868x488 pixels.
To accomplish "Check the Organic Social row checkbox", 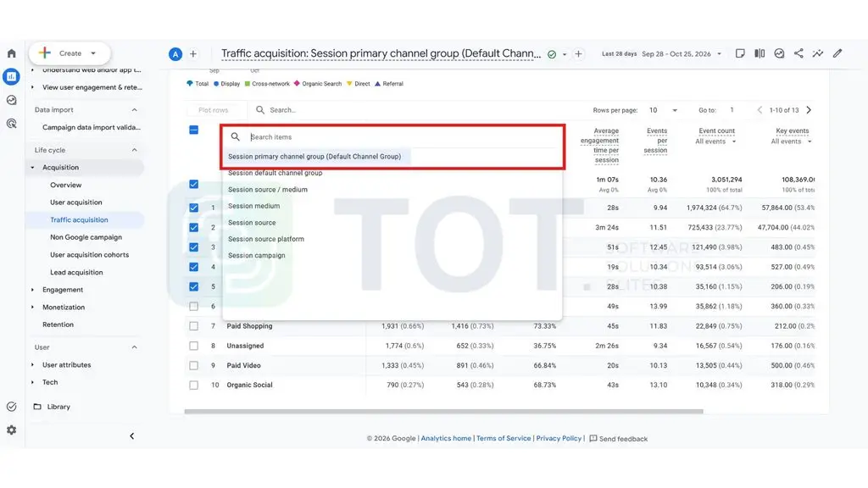I will tap(194, 385).
